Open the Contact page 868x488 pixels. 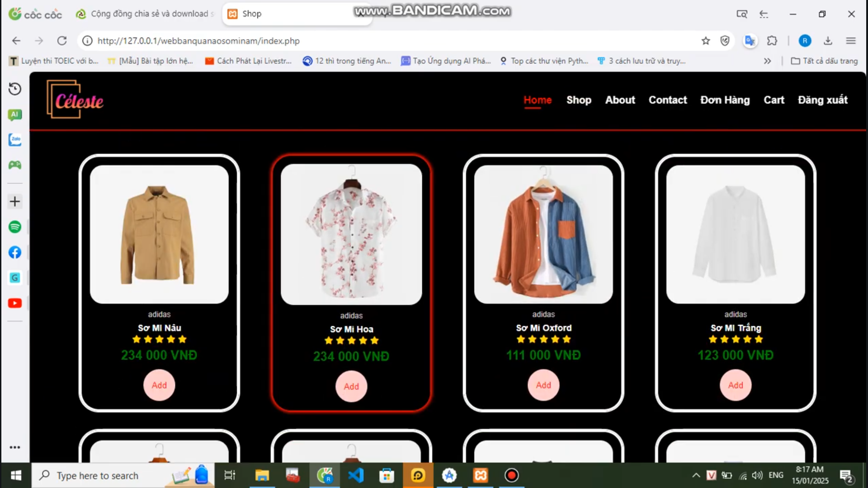pyautogui.click(x=668, y=100)
